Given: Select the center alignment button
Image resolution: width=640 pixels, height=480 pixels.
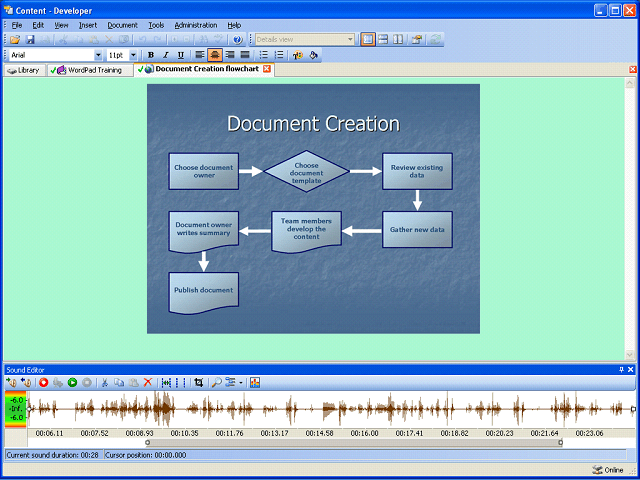Looking at the screenshot, I should click(x=215, y=55).
